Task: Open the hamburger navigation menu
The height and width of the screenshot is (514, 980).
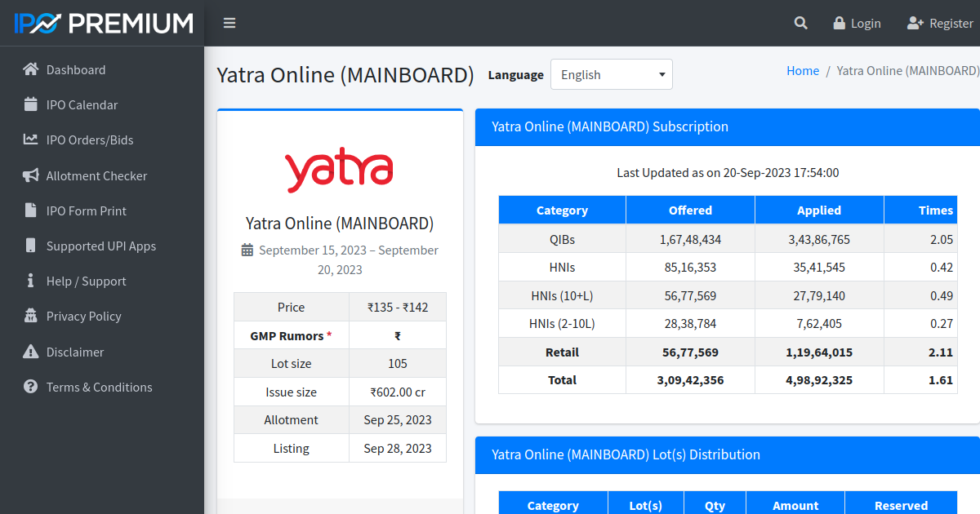Action: coord(229,23)
